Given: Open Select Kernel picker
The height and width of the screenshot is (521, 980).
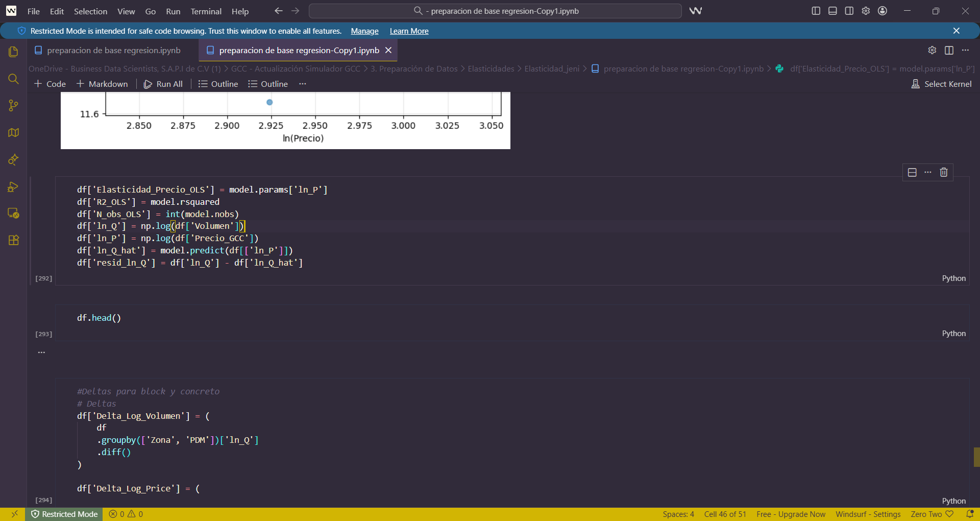Looking at the screenshot, I should 942,84.
